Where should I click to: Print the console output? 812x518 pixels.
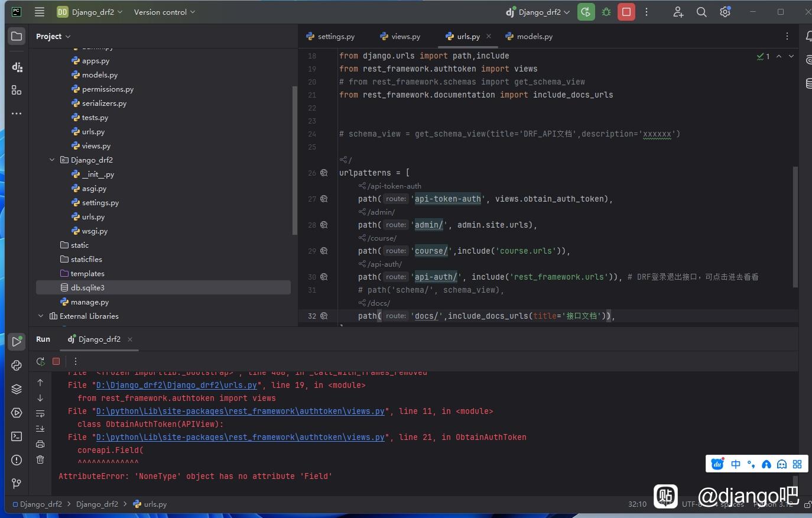point(40,444)
